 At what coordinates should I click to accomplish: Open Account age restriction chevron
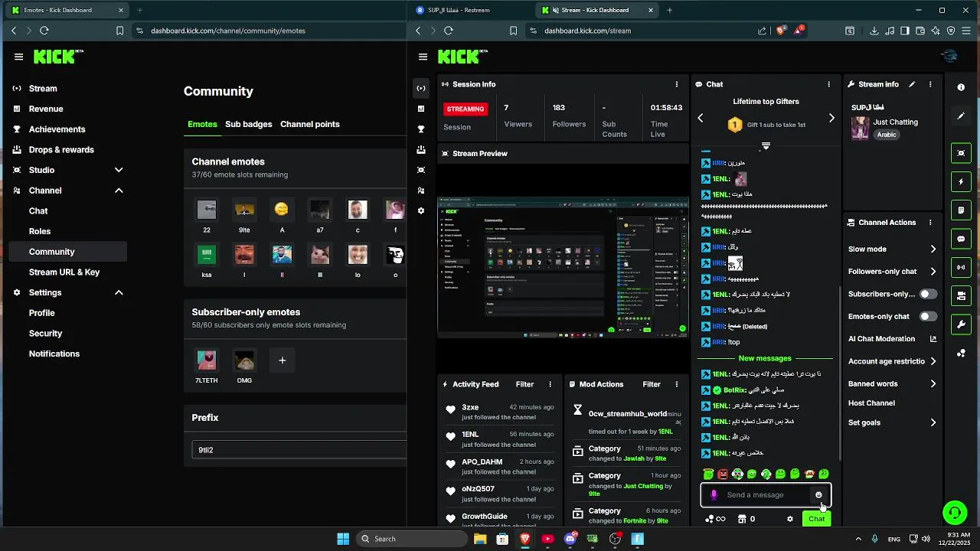click(x=933, y=361)
